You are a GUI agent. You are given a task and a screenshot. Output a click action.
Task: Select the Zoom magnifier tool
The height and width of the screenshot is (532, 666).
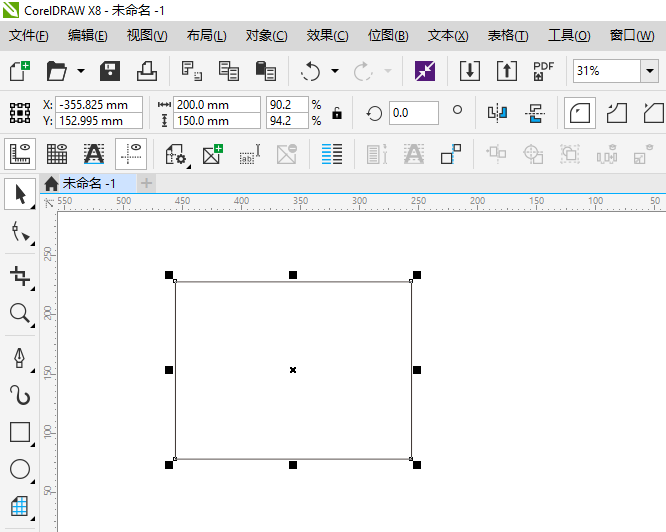pyautogui.click(x=19, y=314)
